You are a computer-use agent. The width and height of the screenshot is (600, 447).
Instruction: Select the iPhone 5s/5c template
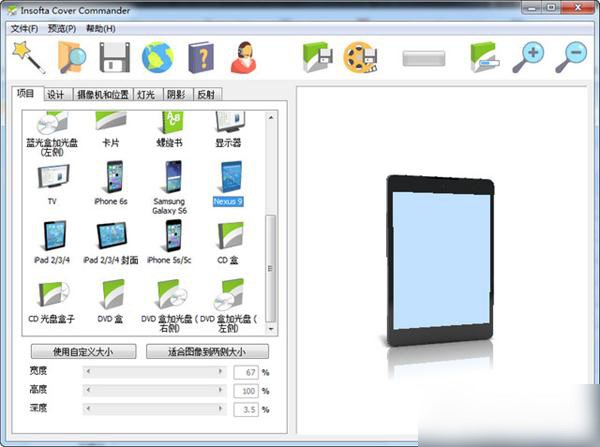pos(169,243)
